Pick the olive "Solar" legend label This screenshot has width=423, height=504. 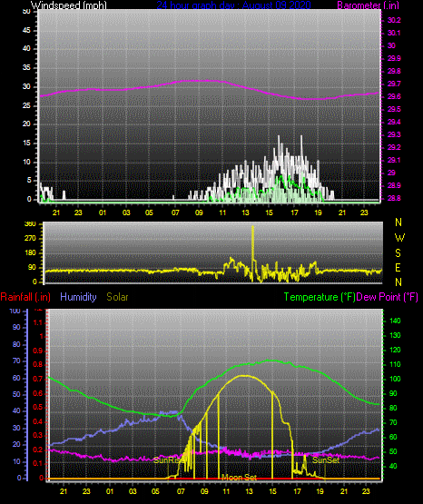pos(117,297)
